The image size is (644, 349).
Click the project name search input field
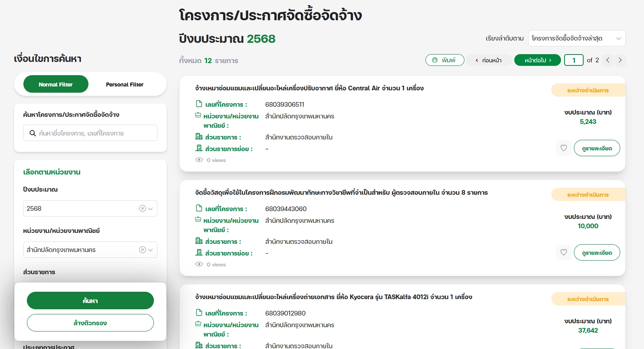pyautogui.click(x=95, y=133)
